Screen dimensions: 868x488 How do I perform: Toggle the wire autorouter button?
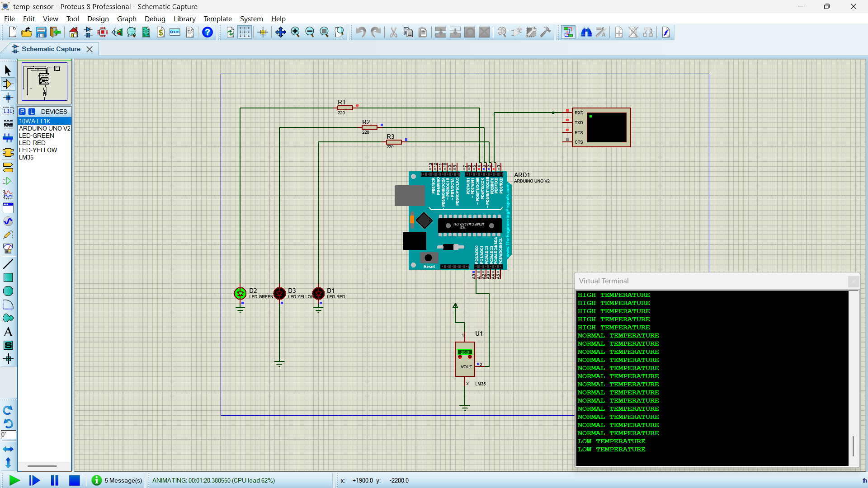568,32
